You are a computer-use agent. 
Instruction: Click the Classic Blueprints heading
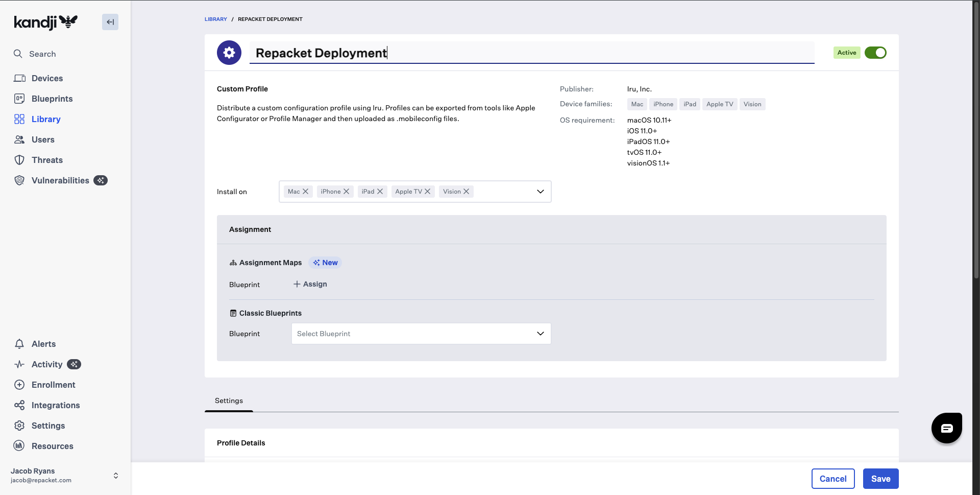271,313
